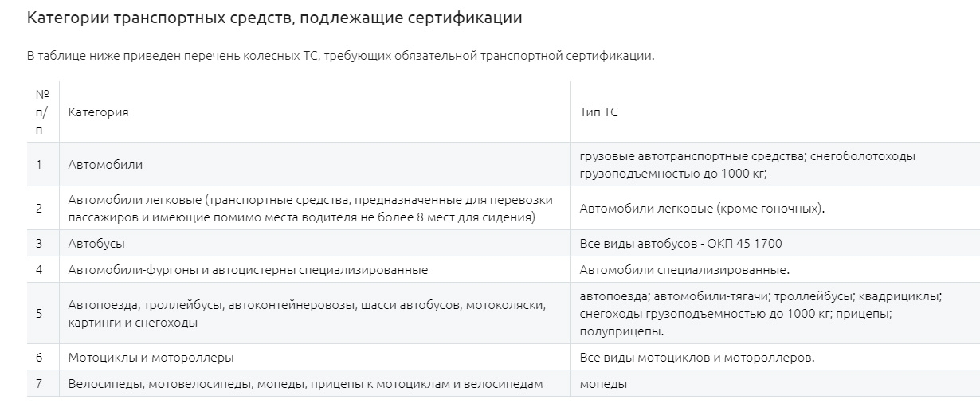Select the '№ п/п' column header
The width and height of the screenshot is (980, 411).
coord(43,112)
